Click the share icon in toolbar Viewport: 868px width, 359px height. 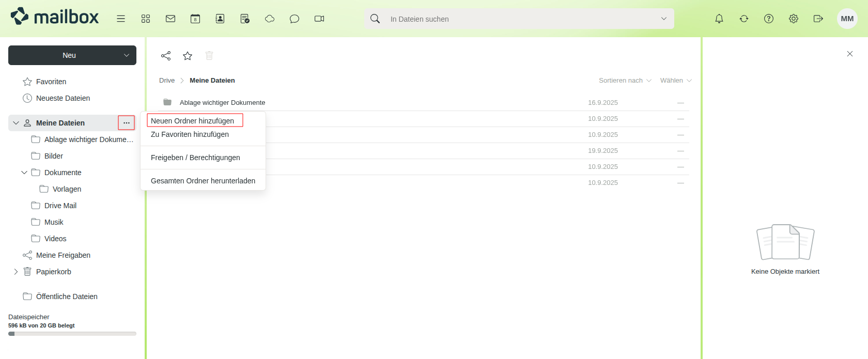[x=166, y=56]
